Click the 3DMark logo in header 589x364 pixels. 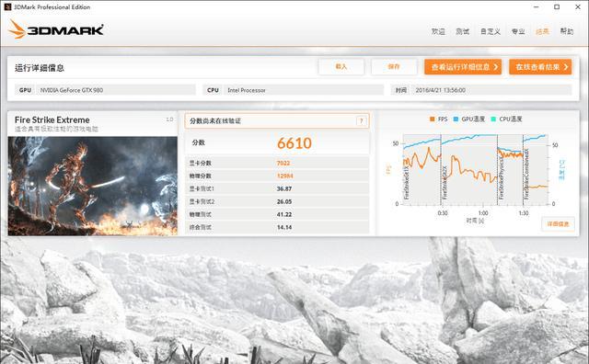pos(56,29)
